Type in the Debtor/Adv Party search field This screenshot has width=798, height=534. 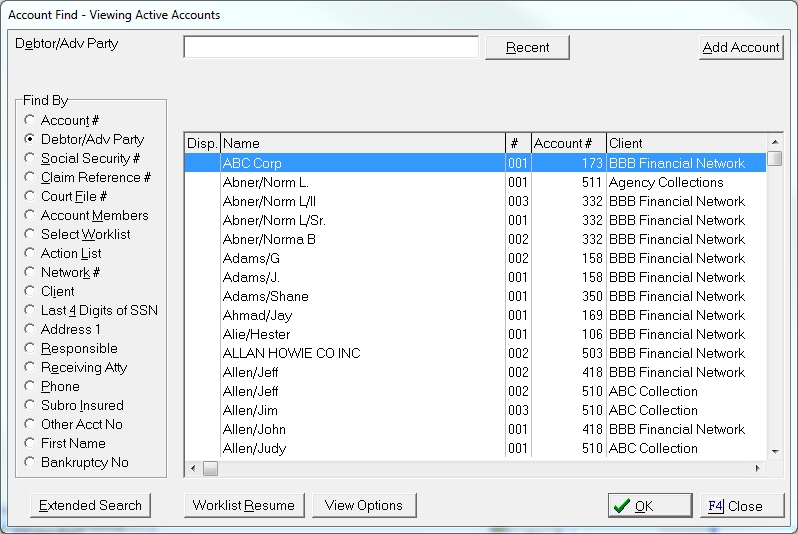[x=331, y=47]
